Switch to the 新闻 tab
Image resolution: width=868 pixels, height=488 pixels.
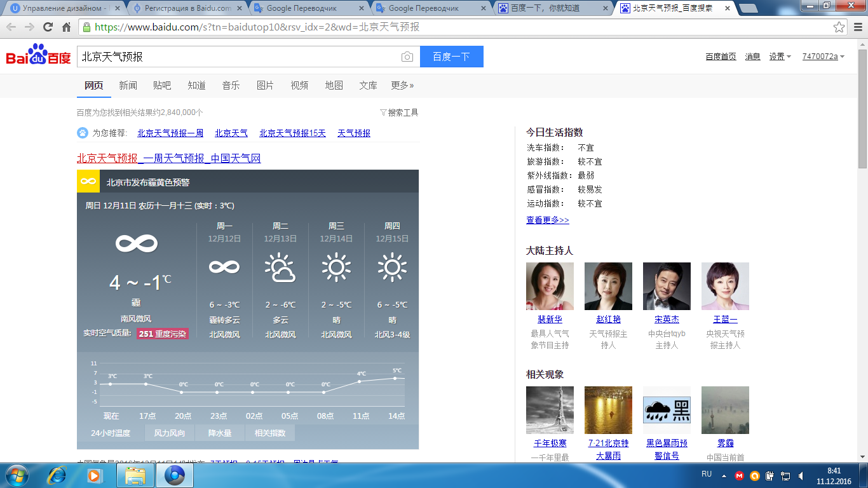(x=128, y=85)
